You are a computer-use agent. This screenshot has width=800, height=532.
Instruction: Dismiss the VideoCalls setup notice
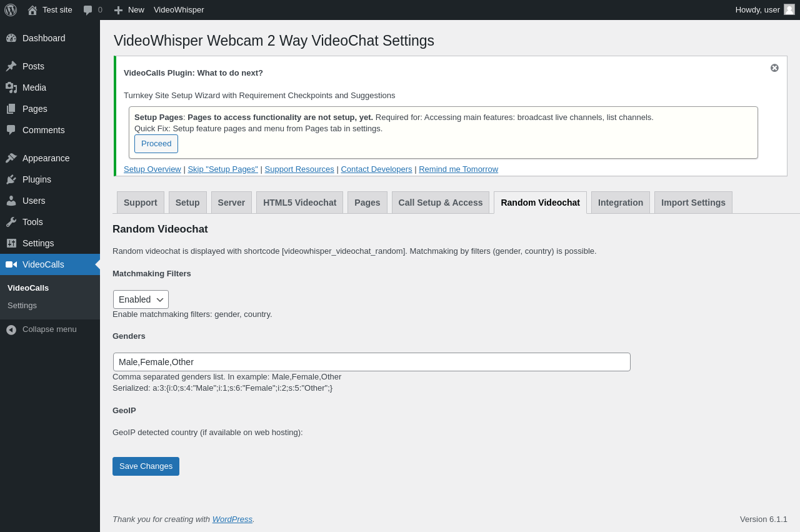(x=774, y=68)
